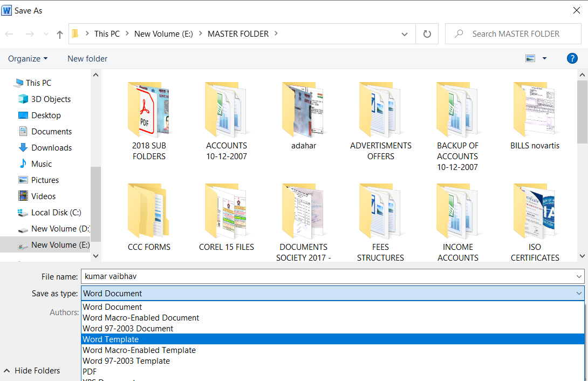Open Videos in sidebar

tap(37, 196)
